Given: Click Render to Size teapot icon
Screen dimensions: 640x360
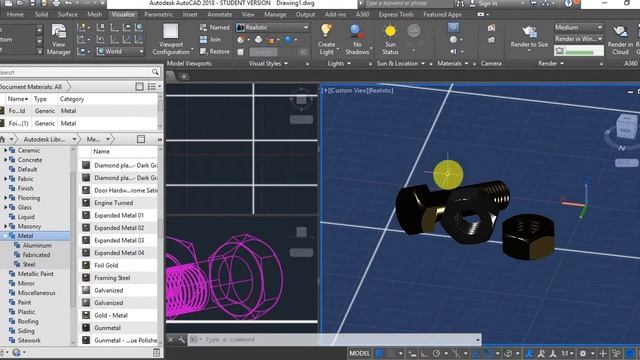Looking at the screenshot, I should 529,31.
